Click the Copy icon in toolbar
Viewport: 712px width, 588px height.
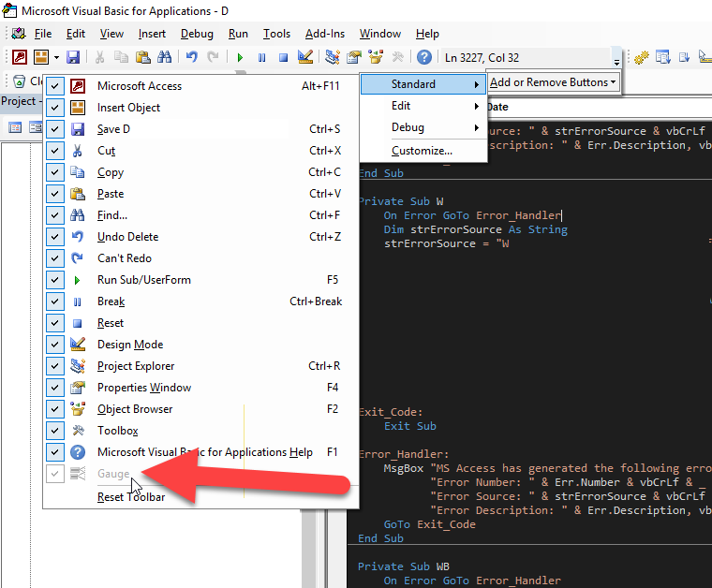(121, 57)
